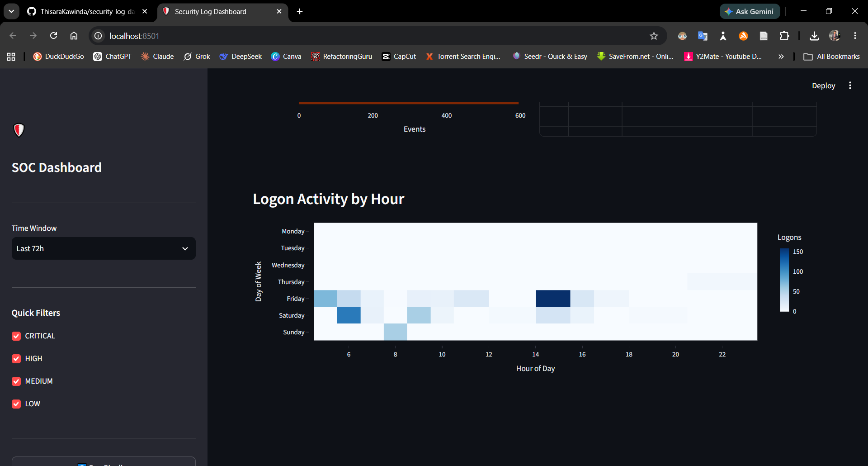Expand the Time Window Last 72h dropdown
This screenshot has height=466, width=868.
pyautogui.click(x=104, y=248)
